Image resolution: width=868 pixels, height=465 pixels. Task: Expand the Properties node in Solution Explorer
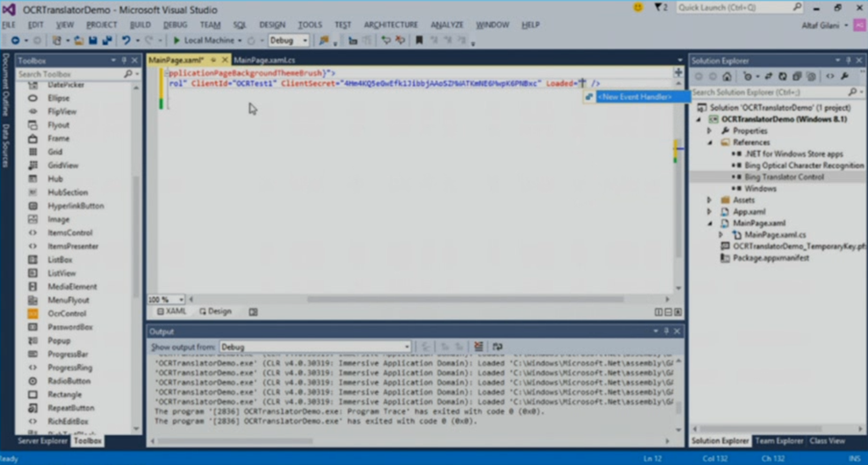pyautogui.click(x=709, y=131)
